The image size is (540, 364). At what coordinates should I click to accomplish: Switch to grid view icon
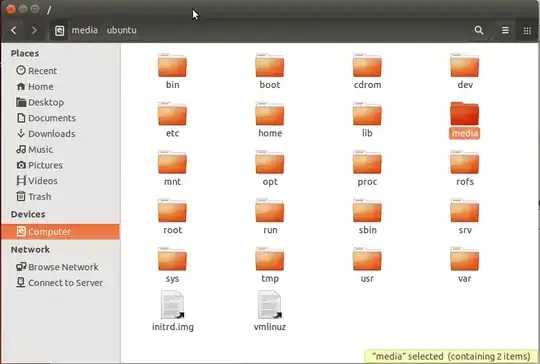pyautogui.click(x=527, y=31)
